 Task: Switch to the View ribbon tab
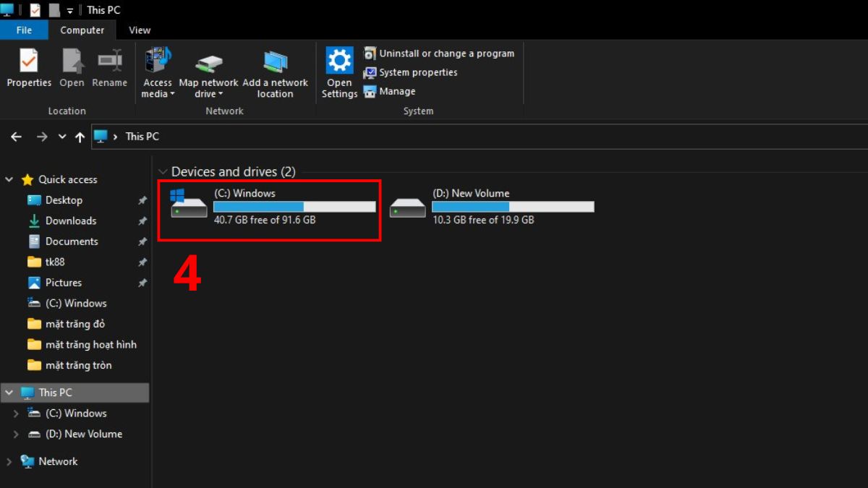pyautogui.click(x=139, y=30)
